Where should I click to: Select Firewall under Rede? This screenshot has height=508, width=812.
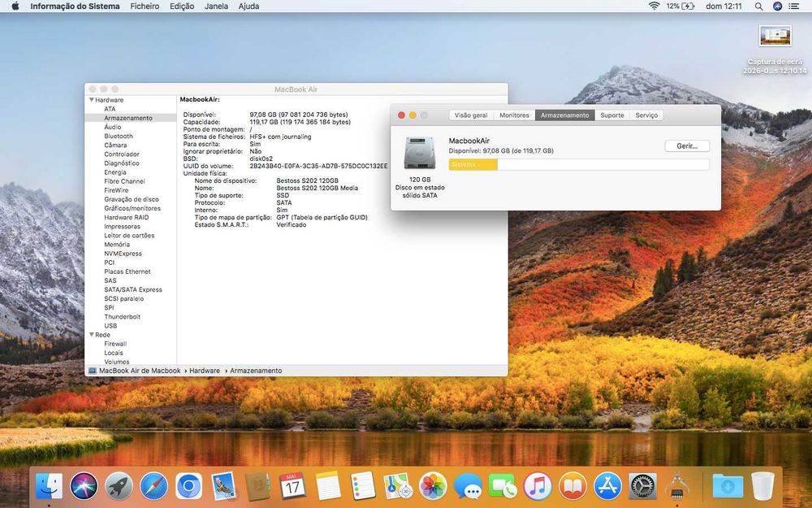coord(115,344)
